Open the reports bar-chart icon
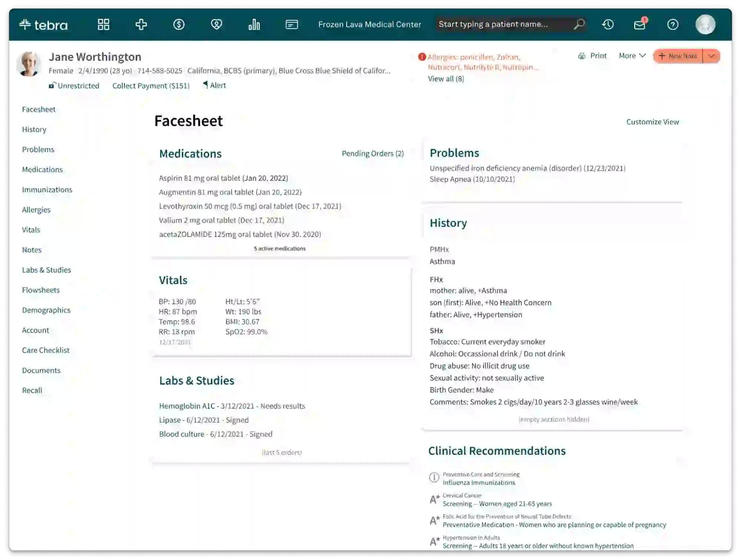The width and height of the screenshot is (741, 560). click(254, 24)
